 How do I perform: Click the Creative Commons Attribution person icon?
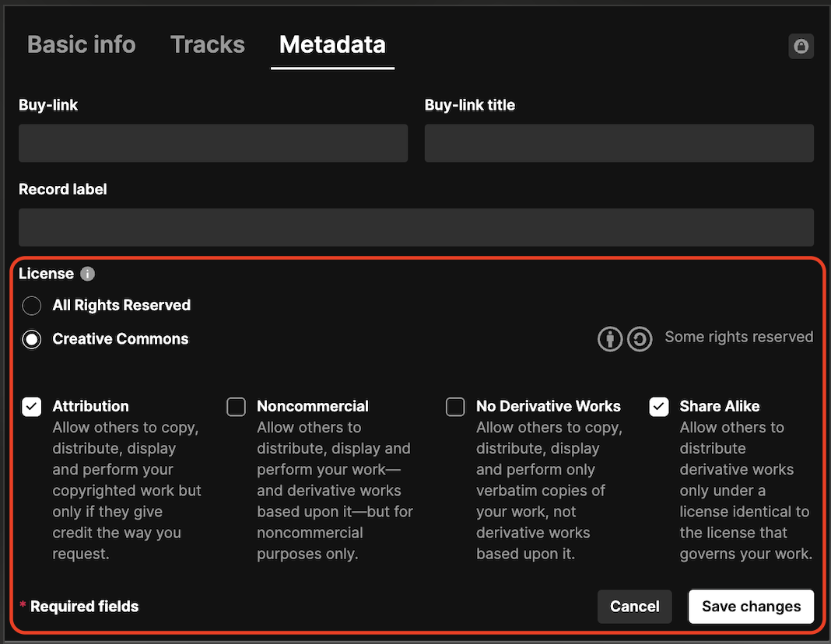[x=610, y=339]
